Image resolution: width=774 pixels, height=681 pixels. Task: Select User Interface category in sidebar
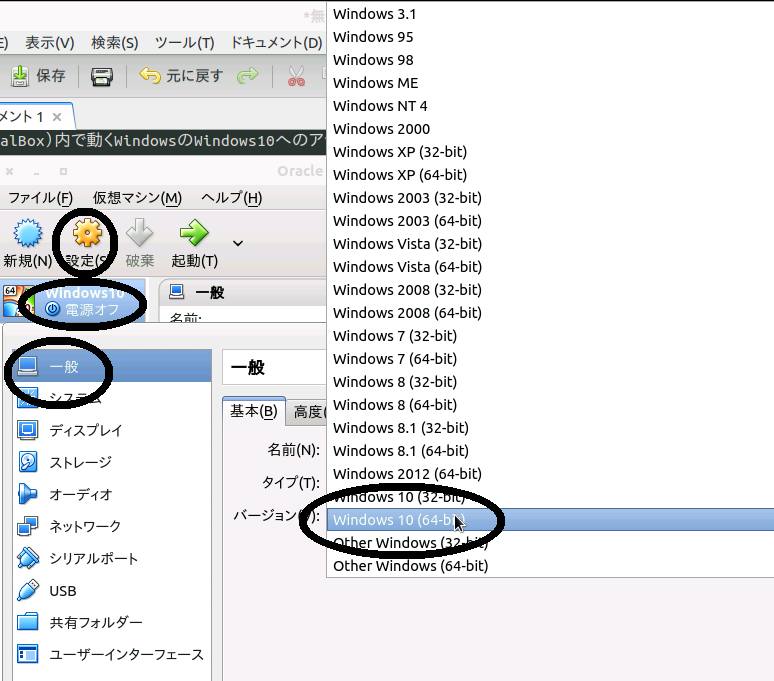point(112,655)
